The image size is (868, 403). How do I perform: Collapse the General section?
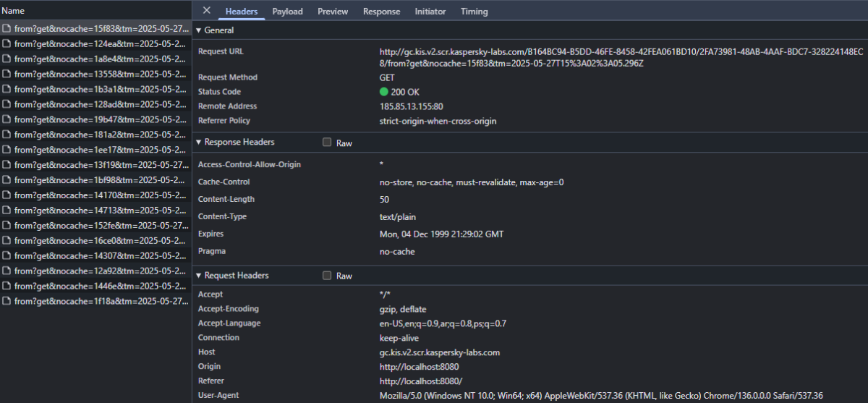(x=199, y=30)
